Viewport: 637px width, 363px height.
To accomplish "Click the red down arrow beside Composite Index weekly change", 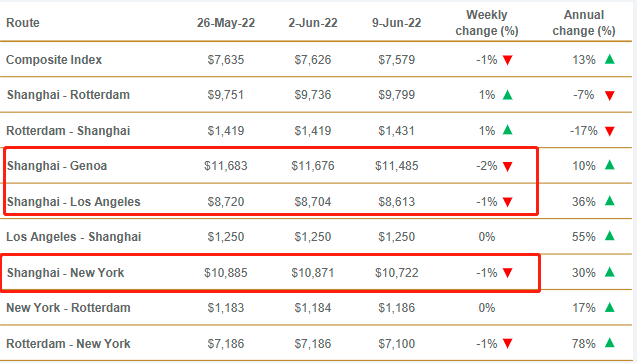I will tap(507, 60).
